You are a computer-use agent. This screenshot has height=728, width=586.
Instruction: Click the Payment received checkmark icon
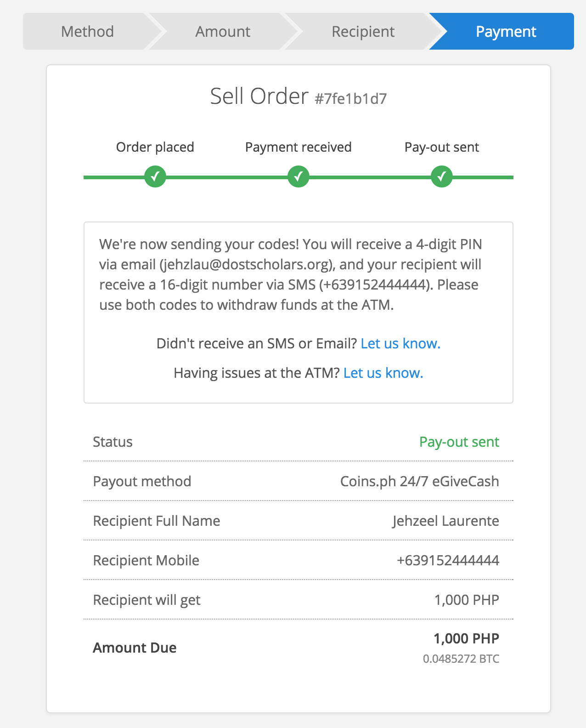299,177
